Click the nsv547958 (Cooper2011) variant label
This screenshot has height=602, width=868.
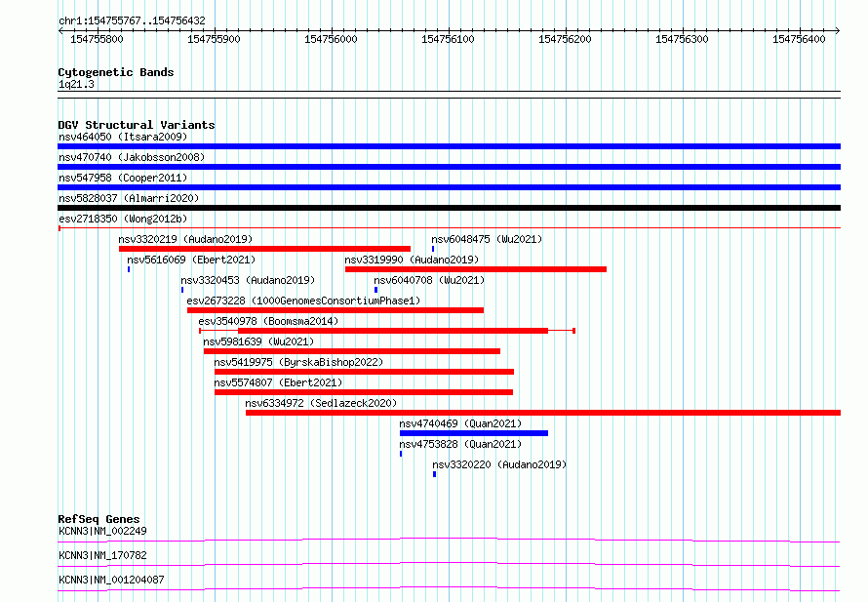[x=123, y=178]
